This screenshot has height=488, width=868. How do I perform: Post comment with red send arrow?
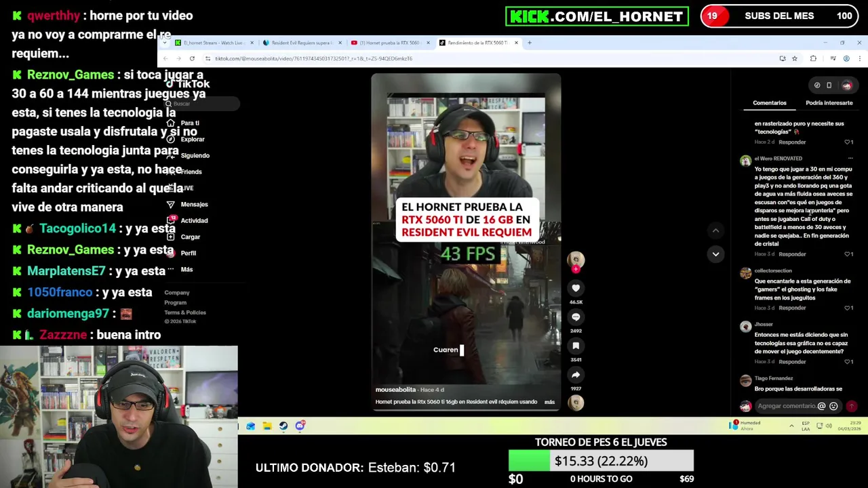(851, 406)
